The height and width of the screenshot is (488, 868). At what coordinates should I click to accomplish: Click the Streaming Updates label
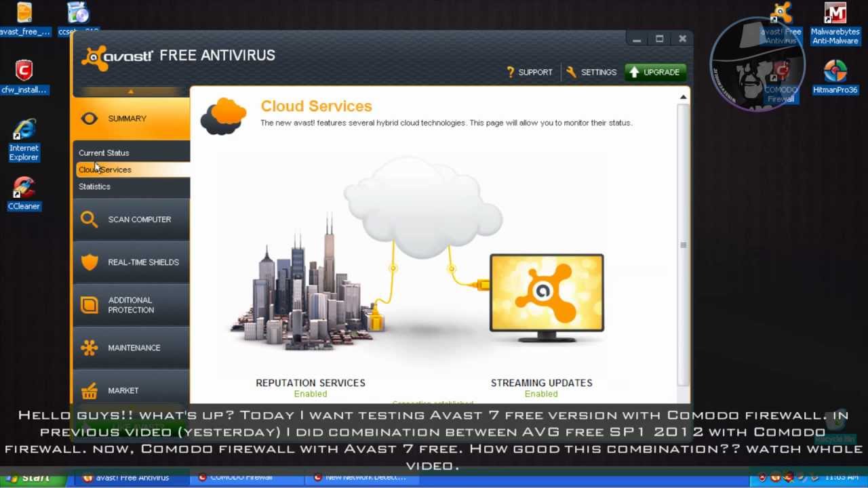click(x=541, y=383)
